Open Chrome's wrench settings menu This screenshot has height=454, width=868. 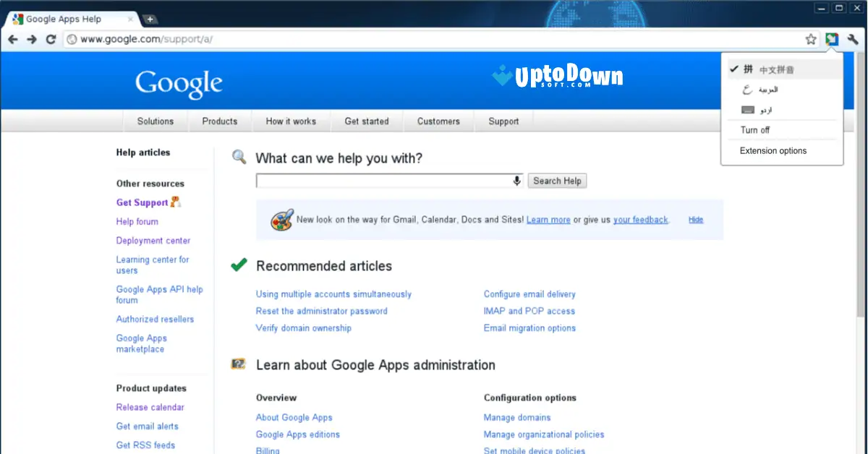coord(851,39)
